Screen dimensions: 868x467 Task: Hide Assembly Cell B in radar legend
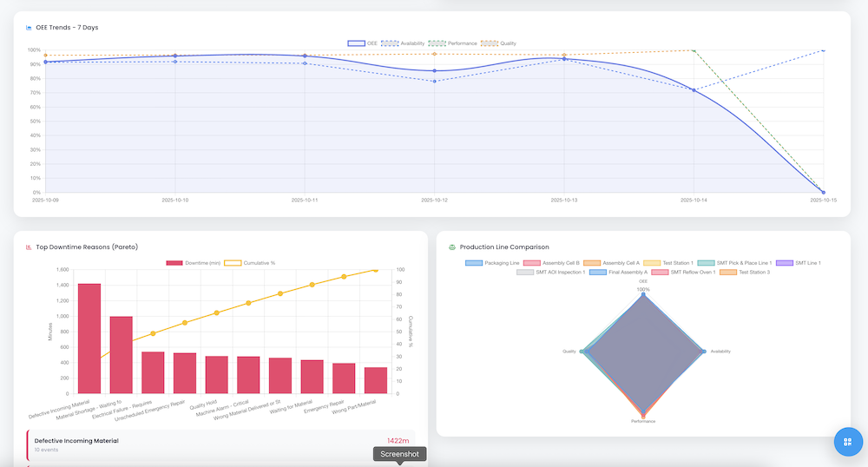(550, 262)
